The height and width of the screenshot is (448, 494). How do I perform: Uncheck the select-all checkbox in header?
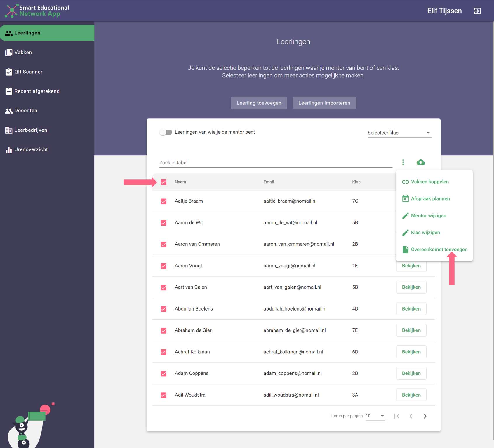pyautogui.click(x=163, y=182)
